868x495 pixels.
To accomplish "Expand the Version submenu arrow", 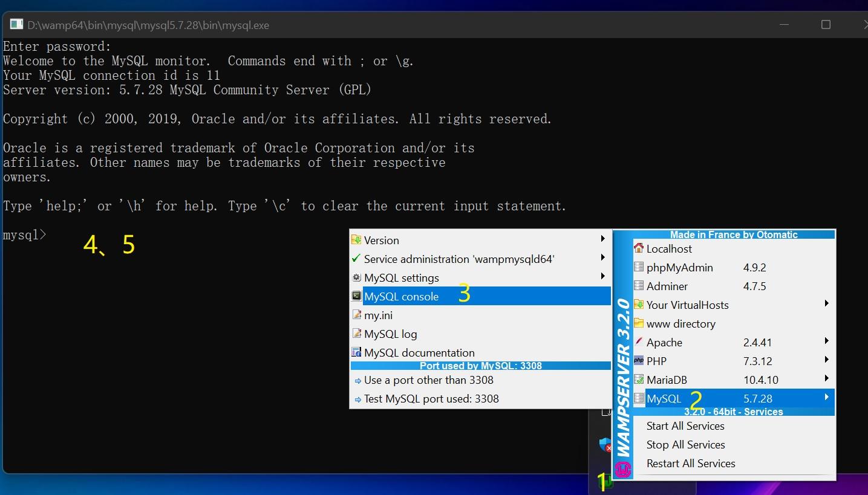I will point(602,239).
